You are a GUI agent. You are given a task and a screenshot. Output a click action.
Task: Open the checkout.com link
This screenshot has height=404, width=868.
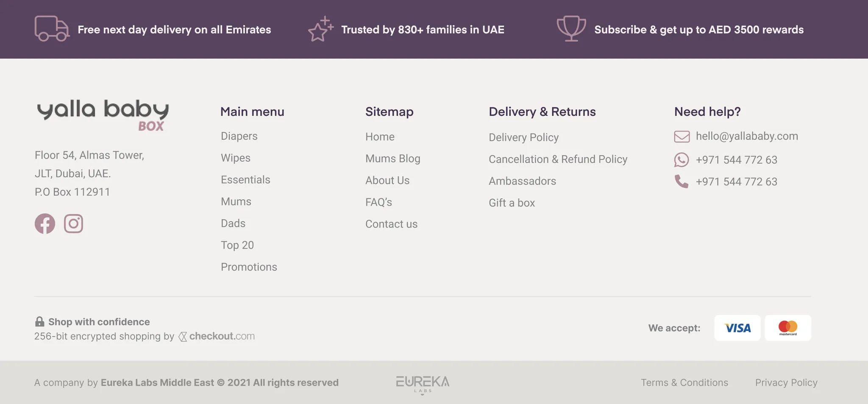217,336
